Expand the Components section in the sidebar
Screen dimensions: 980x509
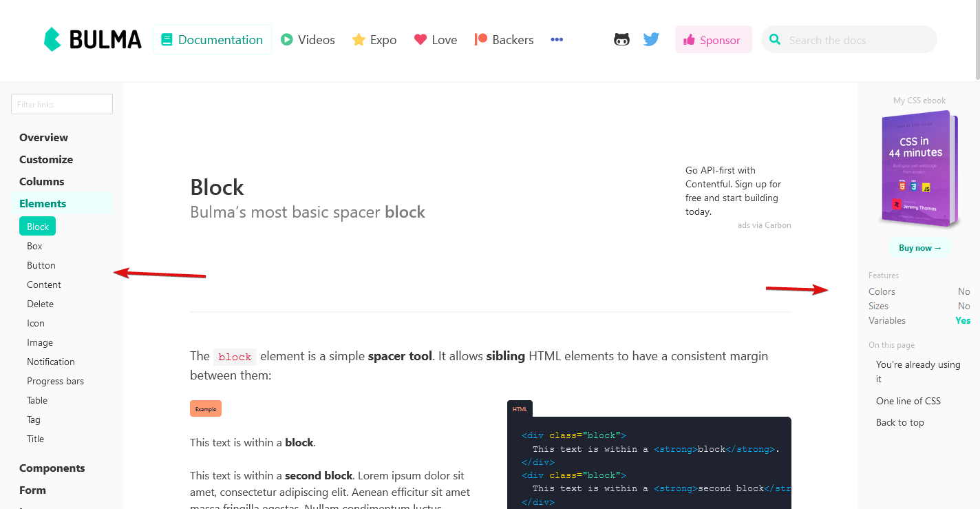tap(52, 468)
